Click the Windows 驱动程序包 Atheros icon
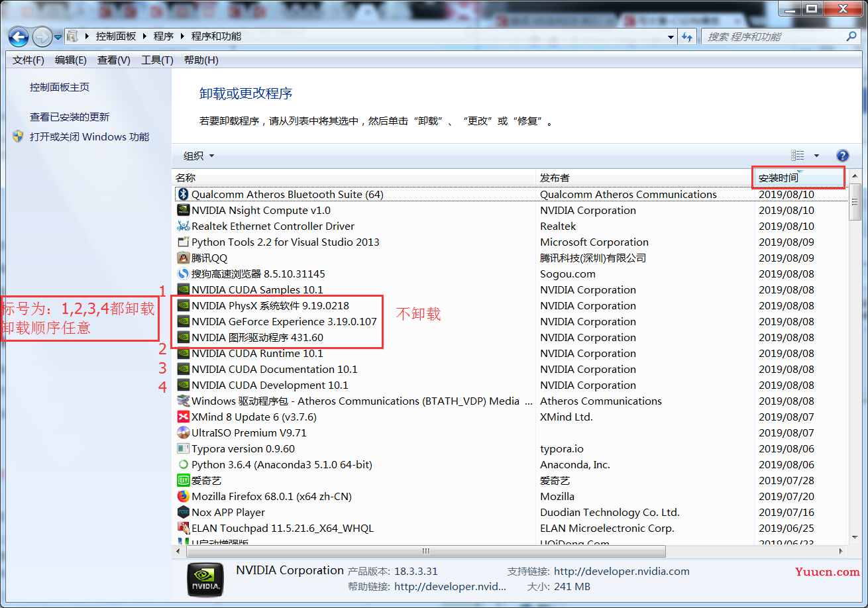The height and width of the screenshot is (608, 868). [x=184, y=401]
